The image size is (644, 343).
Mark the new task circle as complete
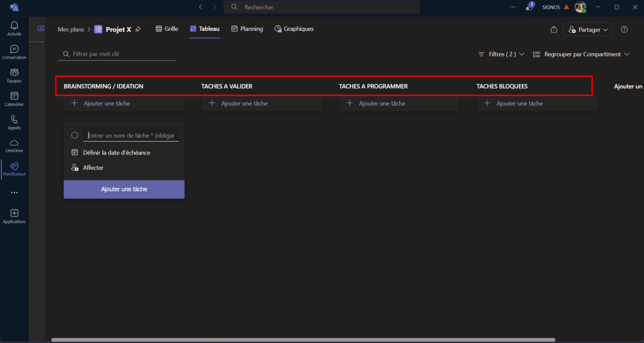75,135
